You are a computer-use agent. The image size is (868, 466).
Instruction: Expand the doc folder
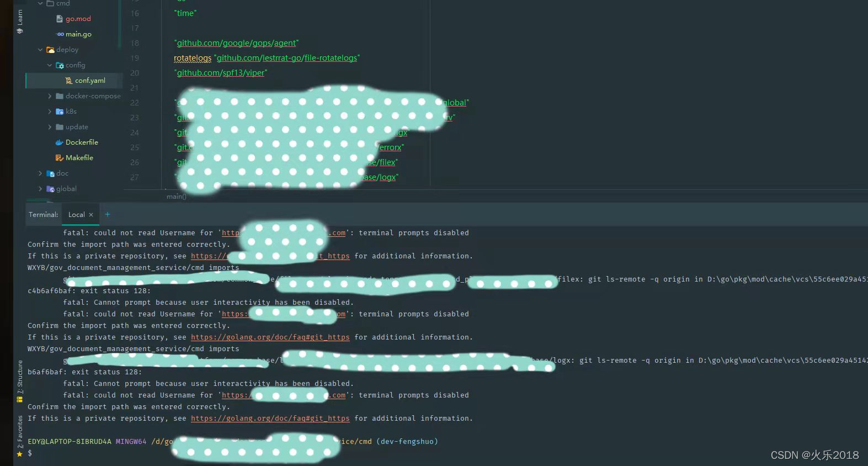coord(40,173)
